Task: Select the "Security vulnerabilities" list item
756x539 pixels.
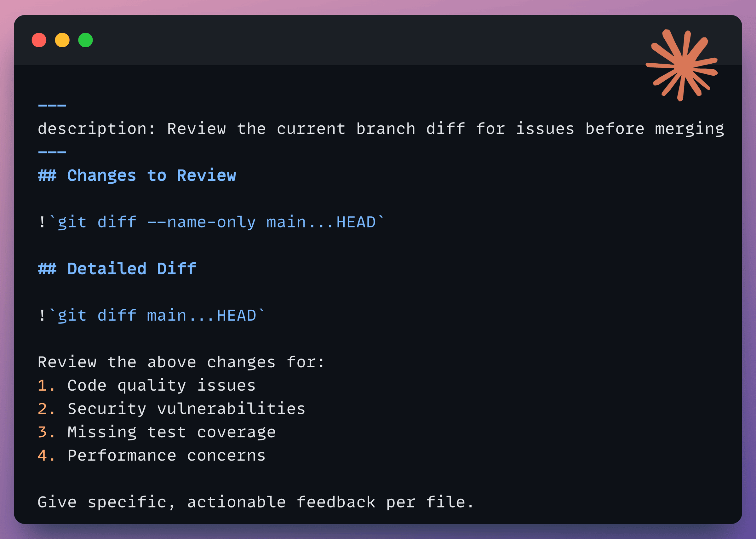Action: pyautogui.click(x=186, y=409)
